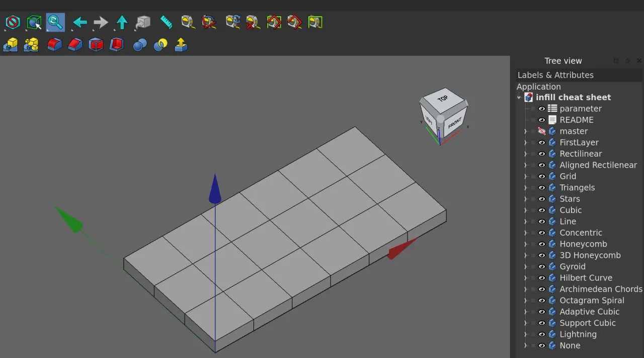Select the Lightning infill item

(x=579, y=334)
